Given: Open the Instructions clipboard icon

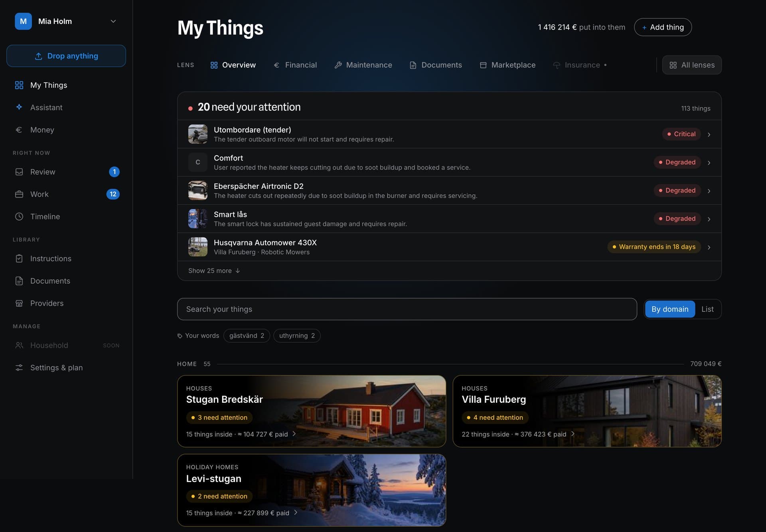Looking at the screenshot, I should 19,259.
